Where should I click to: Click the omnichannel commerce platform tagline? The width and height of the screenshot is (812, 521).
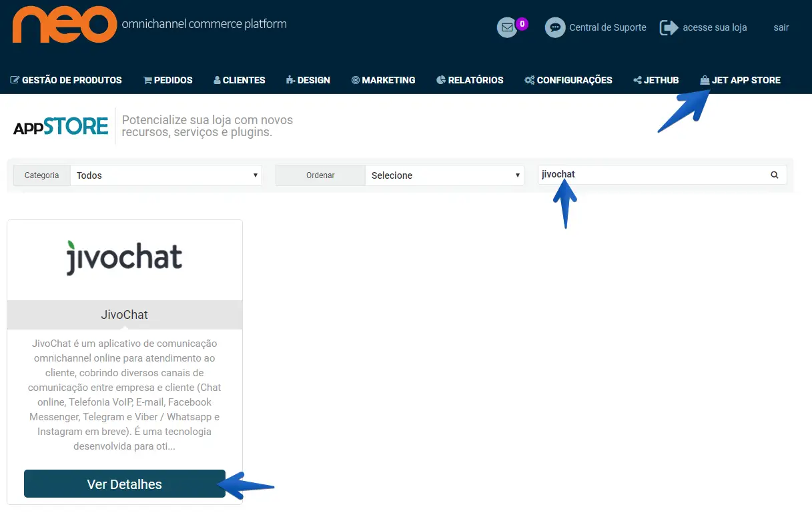pyautogui.click(x=204, y=24)
